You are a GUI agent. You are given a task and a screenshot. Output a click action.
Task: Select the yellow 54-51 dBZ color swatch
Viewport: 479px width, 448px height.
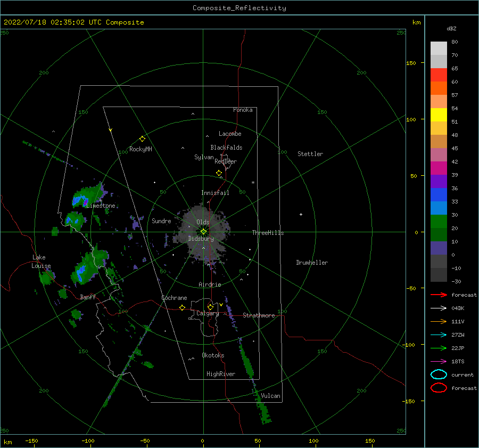[439, 115]
